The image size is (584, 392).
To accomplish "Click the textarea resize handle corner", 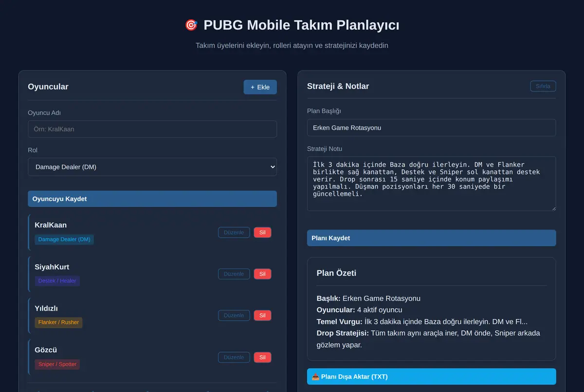I will [553, 208].
